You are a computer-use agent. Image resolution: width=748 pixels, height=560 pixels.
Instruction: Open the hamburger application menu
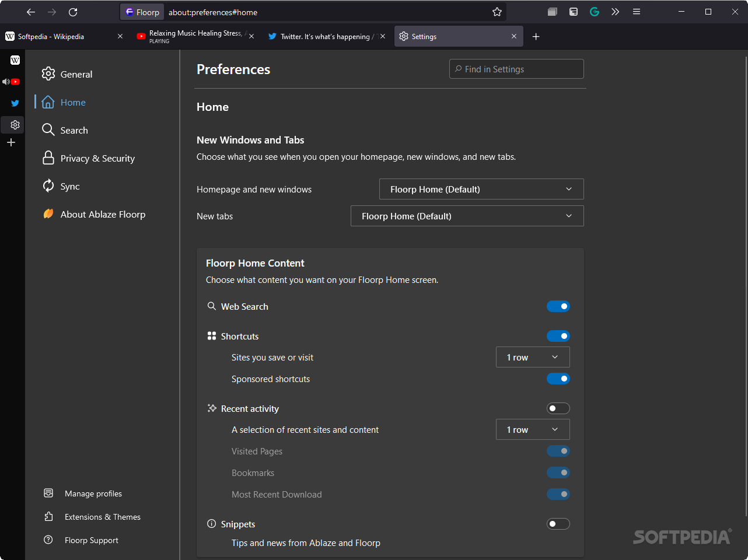637,12
